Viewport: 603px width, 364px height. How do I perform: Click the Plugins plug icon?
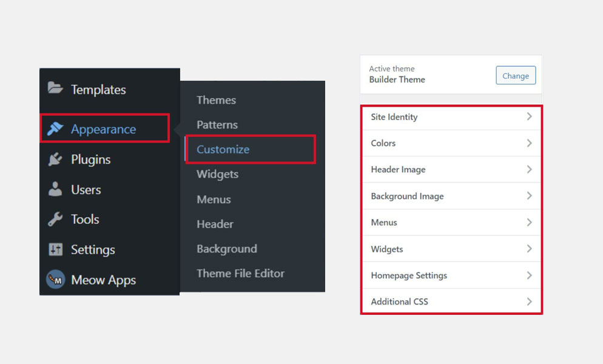[x=55, y=159]
